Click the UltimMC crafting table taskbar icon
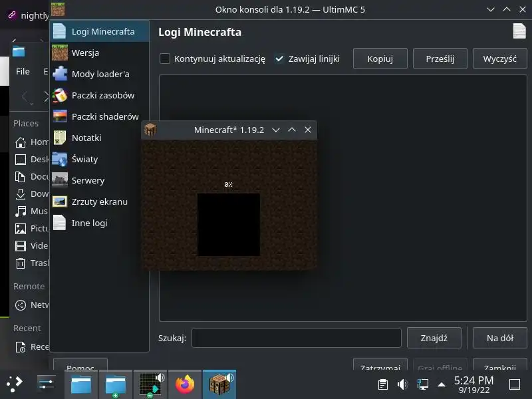 (219, 384)
